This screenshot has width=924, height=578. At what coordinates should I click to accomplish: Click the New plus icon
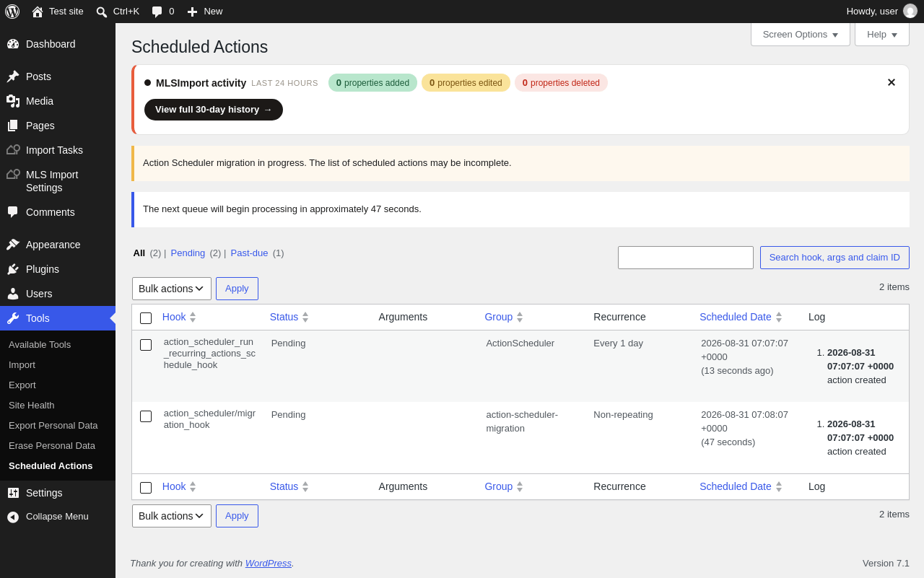point(192,12)
